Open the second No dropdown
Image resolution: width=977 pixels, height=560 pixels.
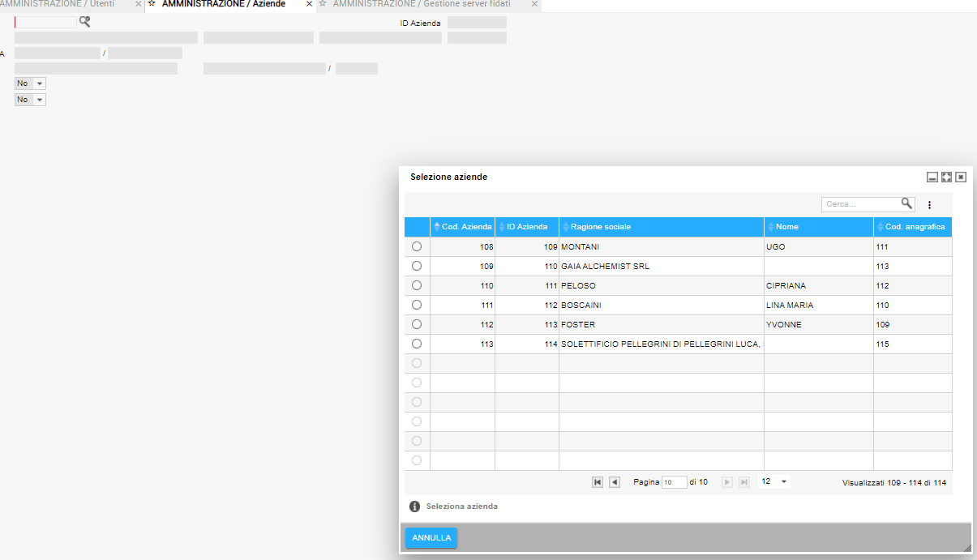pos(31,100)
